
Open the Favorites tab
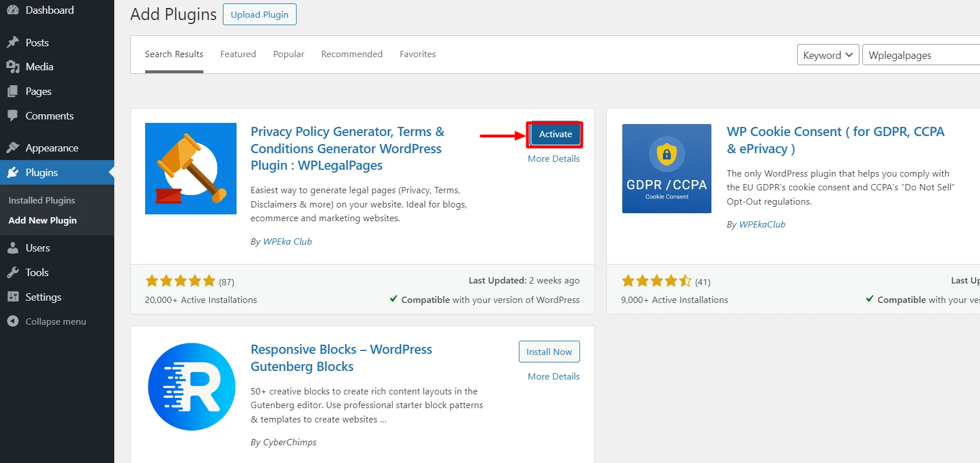click(417, 54)
